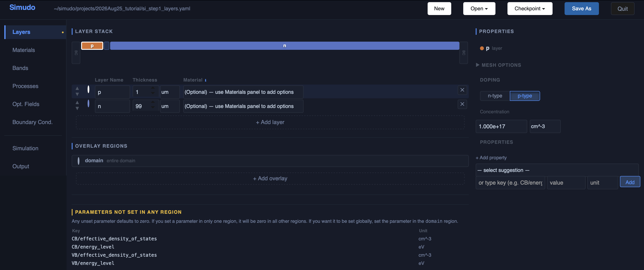Select p-type doping
The image size is (644, 270).
525,96
